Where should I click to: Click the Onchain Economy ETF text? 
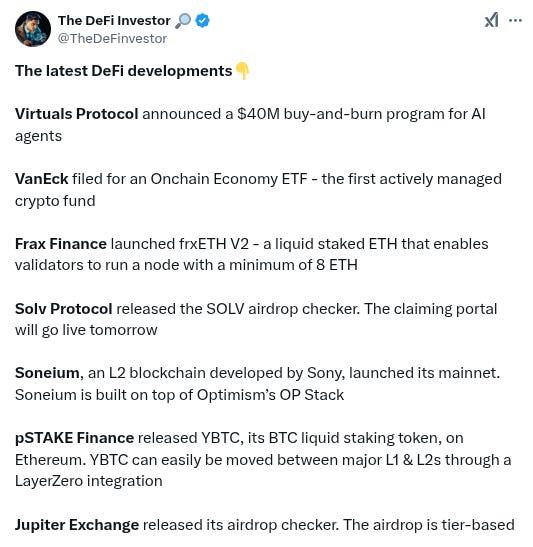tap(229, 179)
